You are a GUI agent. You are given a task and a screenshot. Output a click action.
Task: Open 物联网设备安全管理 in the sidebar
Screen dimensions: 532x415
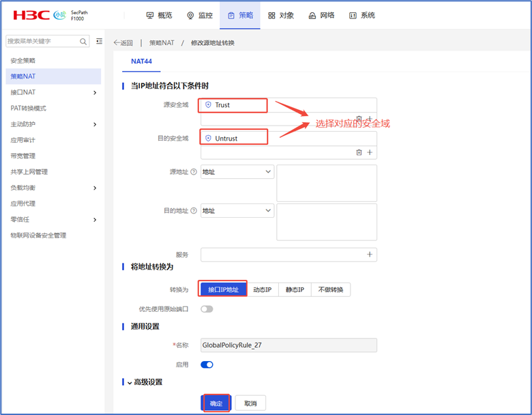38,235
